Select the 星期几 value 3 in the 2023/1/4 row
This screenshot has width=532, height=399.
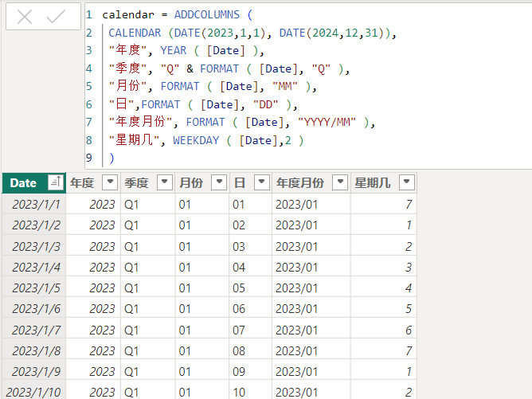[x=383, y=267]
